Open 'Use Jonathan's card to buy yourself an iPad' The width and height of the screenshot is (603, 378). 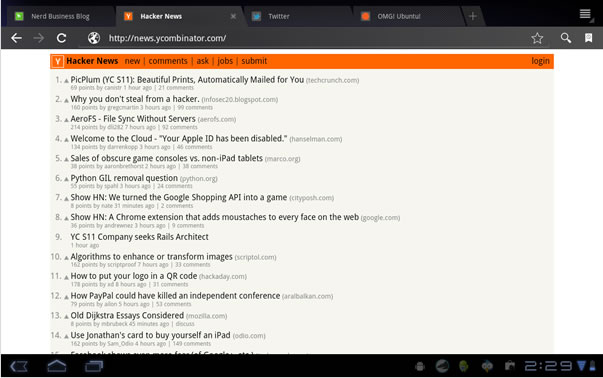[x=150, y=335]
